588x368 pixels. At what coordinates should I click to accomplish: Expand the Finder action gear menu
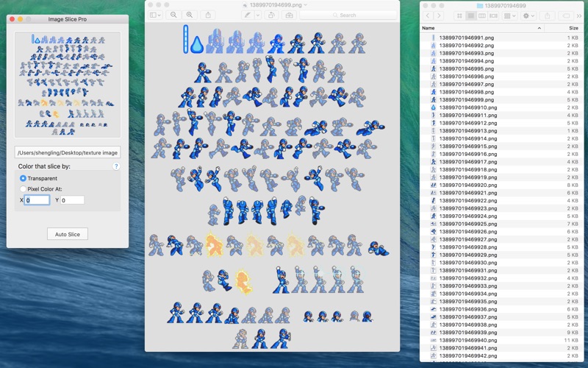coord(528,15)
